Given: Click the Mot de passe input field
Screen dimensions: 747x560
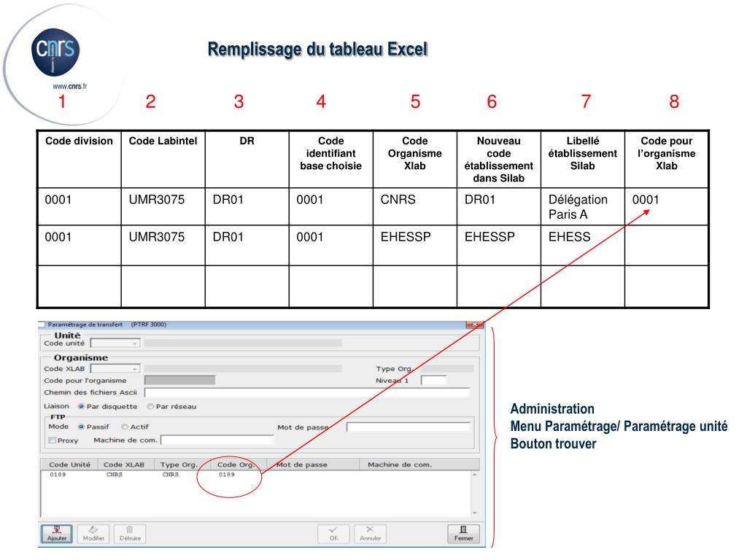Looking at the screenshot, I should click(x=409, y=427).
